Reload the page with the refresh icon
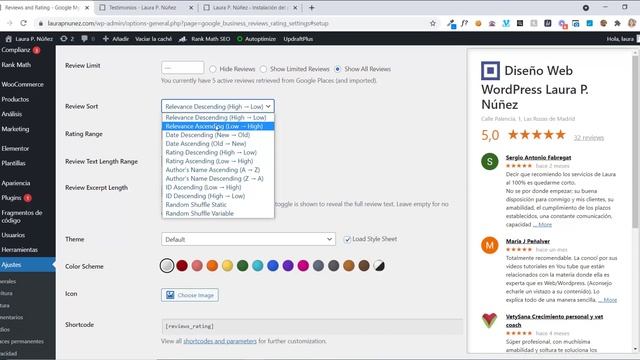 pyautogui.click(x=24, y=23)
